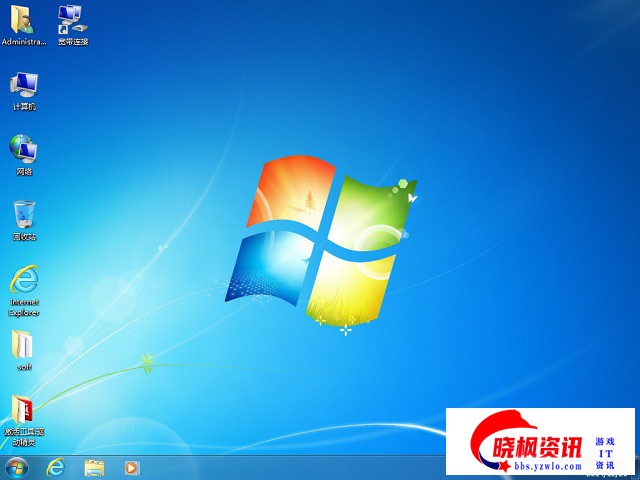Select the 计算机 (Computer) desktop icon
This screenshot has height=480, width=640.
point(24,84)
